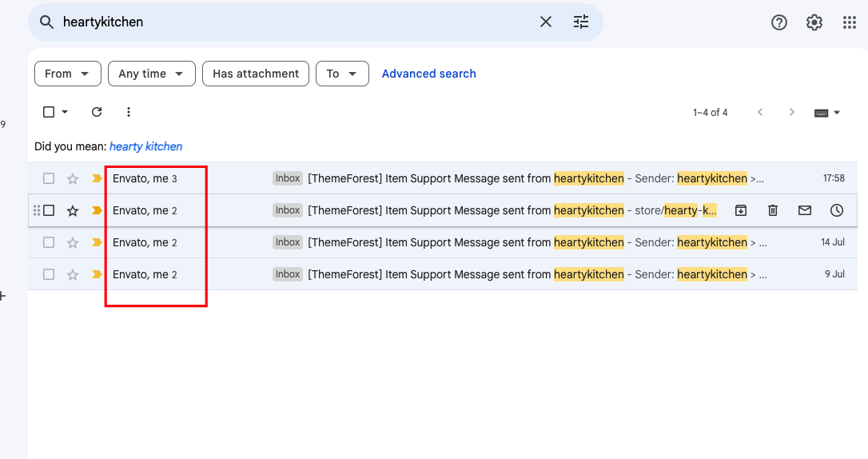Select the 9 Jul email checkbox
868x459 pixels.
tap(49, 274)
